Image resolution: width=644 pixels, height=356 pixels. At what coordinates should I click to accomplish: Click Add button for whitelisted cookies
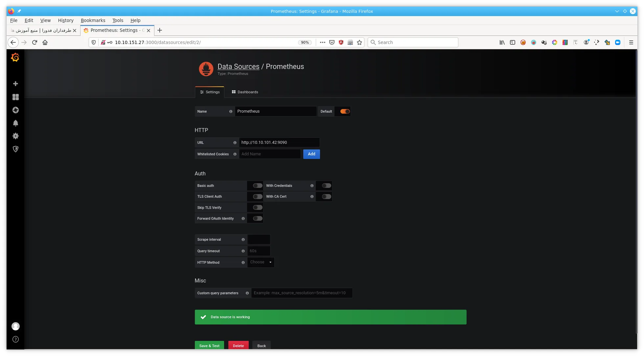[x=311, y=154]
